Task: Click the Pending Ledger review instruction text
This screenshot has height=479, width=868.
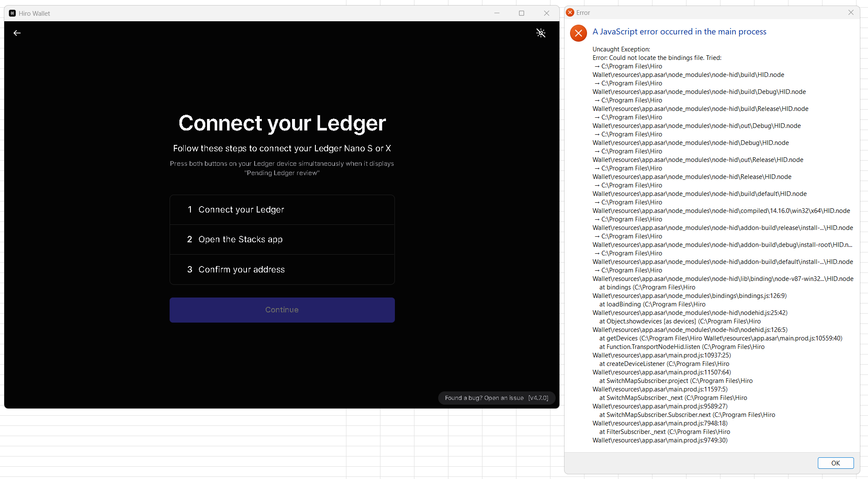Action: pyautogui.click(x=282, y=168)
